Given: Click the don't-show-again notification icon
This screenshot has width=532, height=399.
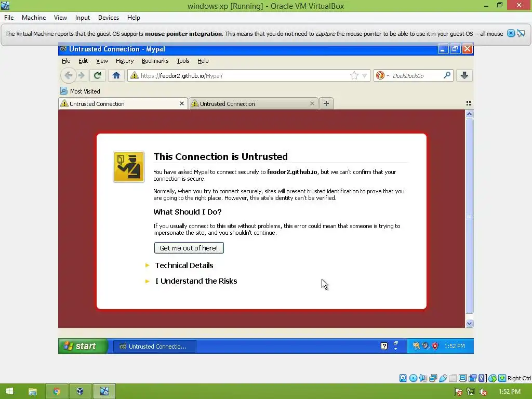Looking at the screenshot, I should click(x=521, y=33).
